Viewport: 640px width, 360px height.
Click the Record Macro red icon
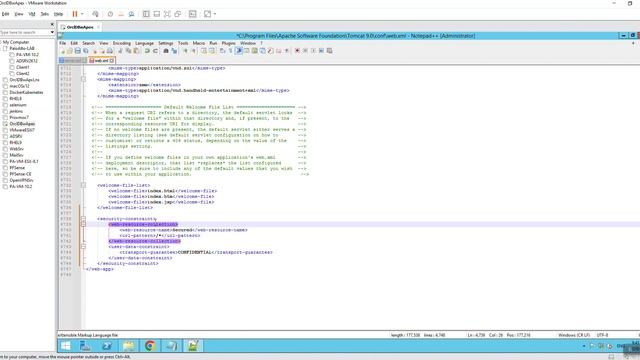click(297, 51)
